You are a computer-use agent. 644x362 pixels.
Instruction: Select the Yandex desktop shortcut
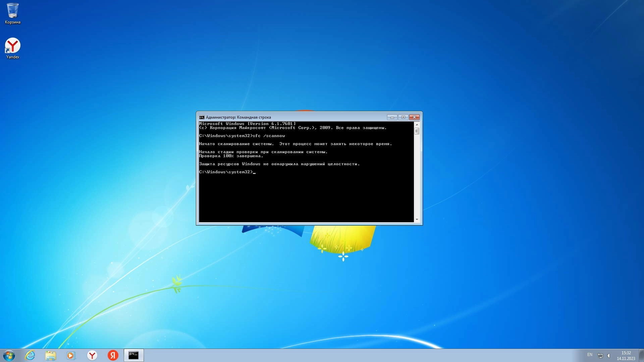pyautogui.click(x=13, y=46)
